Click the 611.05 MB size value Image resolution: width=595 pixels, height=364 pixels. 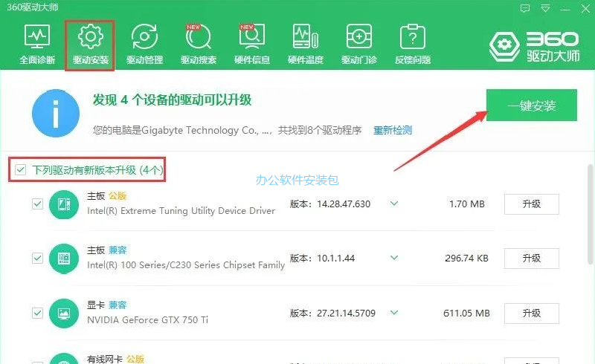466,313
